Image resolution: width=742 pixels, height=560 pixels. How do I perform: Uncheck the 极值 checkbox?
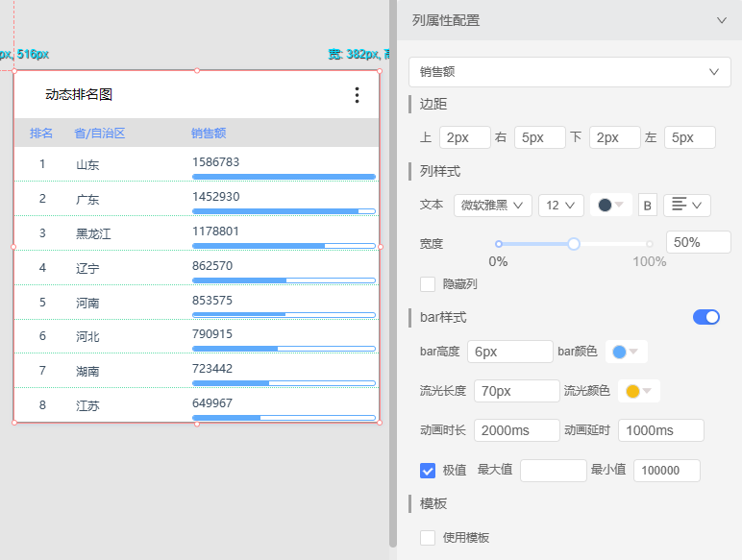[x=429, y=471]
